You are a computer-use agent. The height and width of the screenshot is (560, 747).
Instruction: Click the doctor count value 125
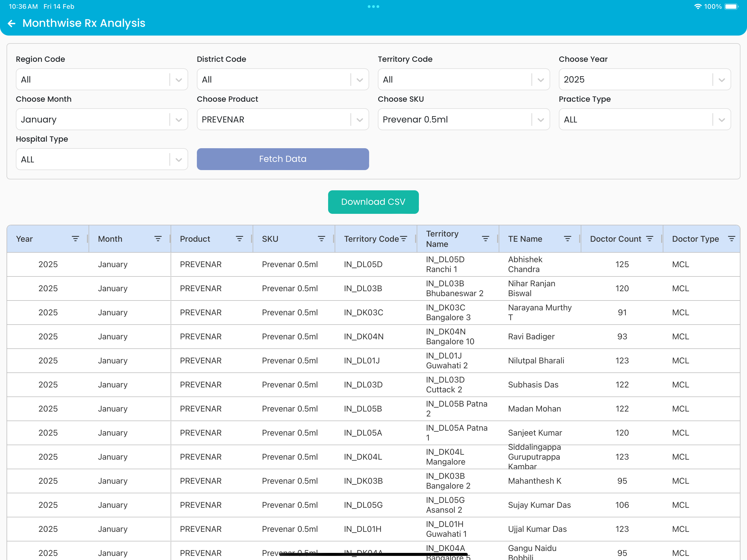click(x=622, y=264)
